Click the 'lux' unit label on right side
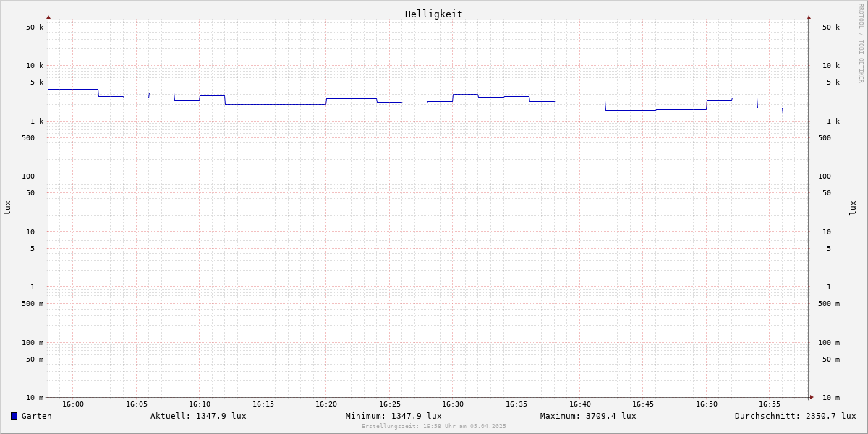Image resolution: width=868 pixels, height=434 pixels. (853, 208)
